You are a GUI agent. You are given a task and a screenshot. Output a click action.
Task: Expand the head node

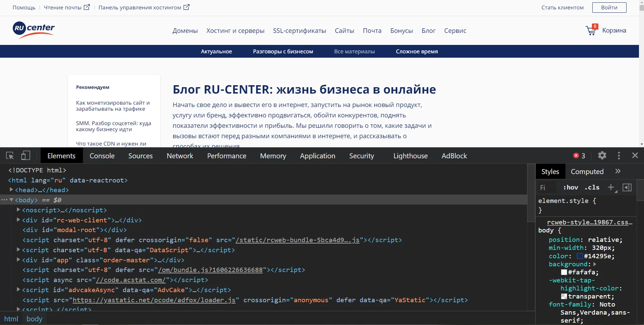tap(11, 189)
